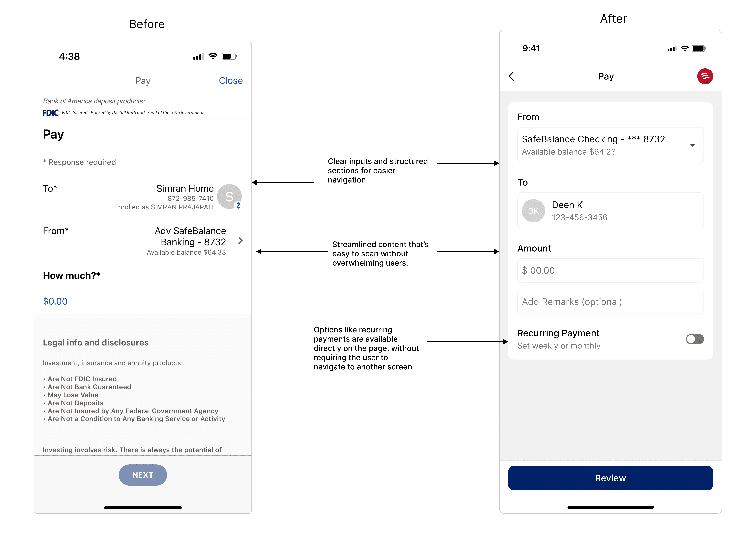
Task: Open the SafeBalance Checking account dropdown
Action: click(x=610, y=145)
